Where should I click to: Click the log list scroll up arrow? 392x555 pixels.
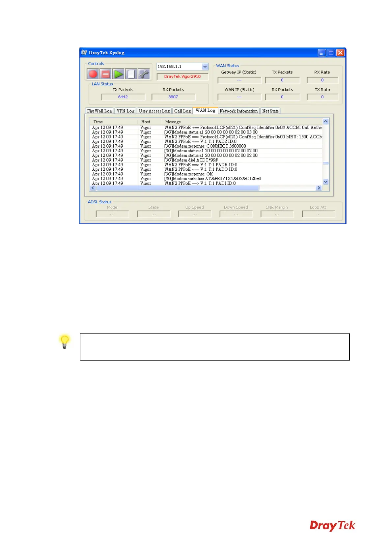325,121
